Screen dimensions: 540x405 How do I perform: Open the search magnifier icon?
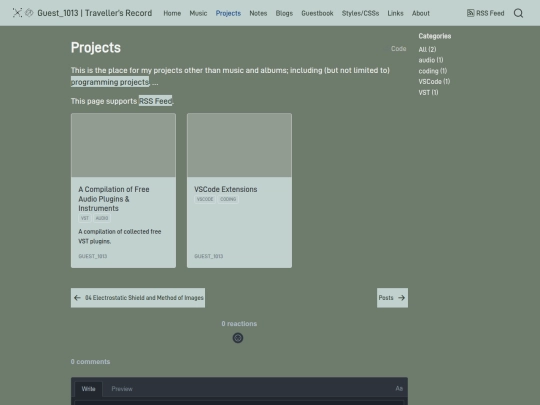pos(518,13)
